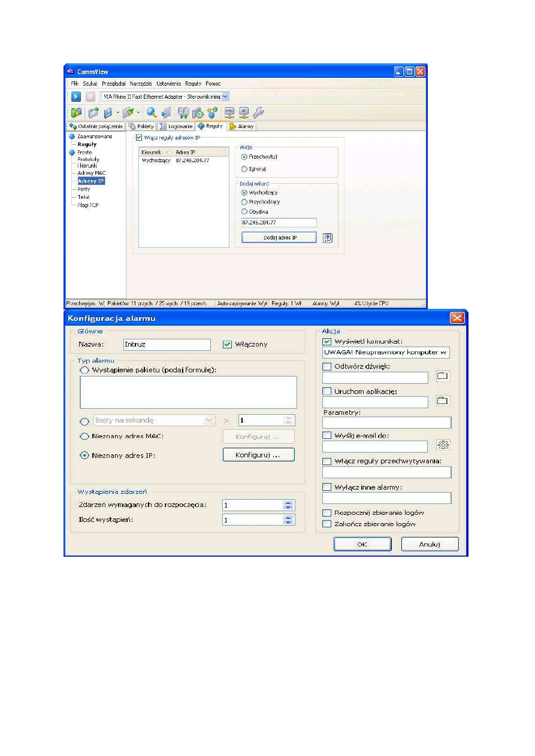535x756 pixels.
Task: Click OK in Konfiguracja alarmu dialog
Action: (362, 544)
